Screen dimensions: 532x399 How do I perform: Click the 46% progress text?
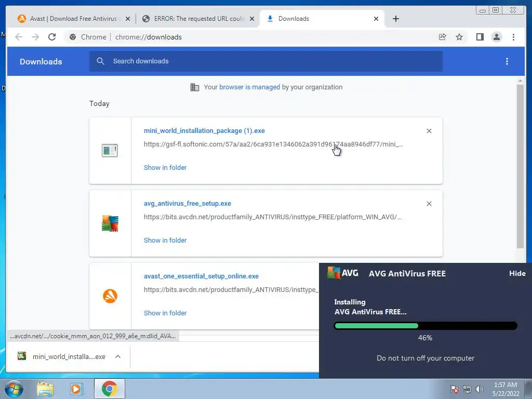coord(425,338)
